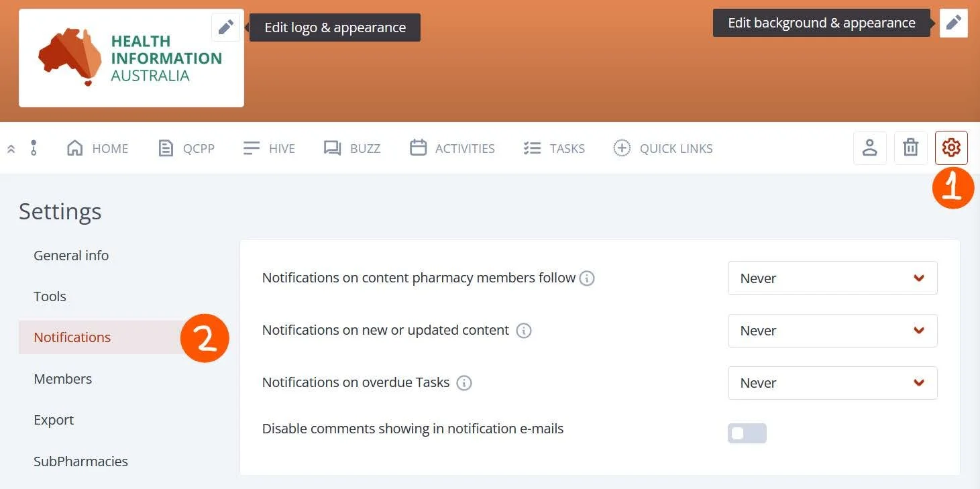980x489 pixels.
Task: Click the Health Information Australia logo
Action: 131,58
